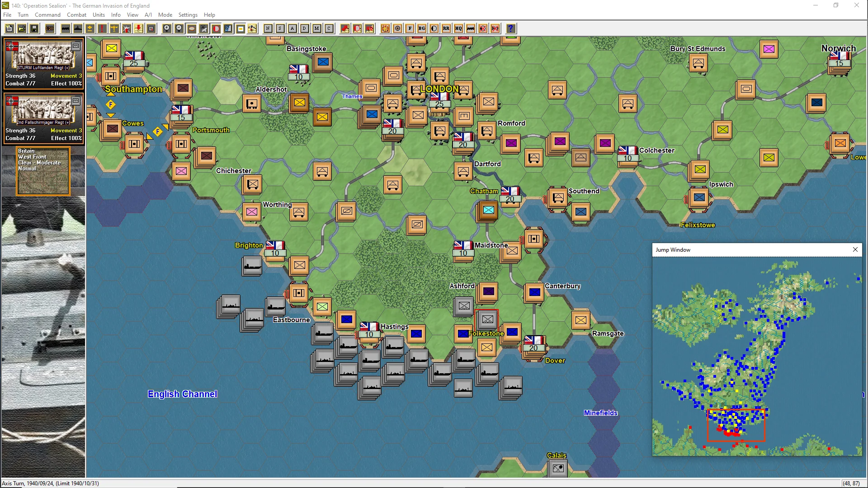The height and width of the screenshot is (488, 868).
Task: Click the ship silhouette toolbar icon
Action: coord(78,28)
